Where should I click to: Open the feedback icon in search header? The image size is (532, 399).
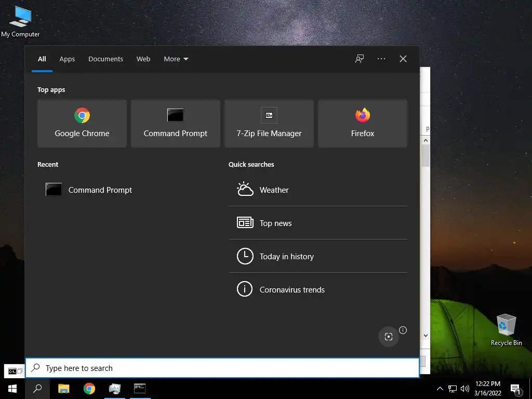360,59
